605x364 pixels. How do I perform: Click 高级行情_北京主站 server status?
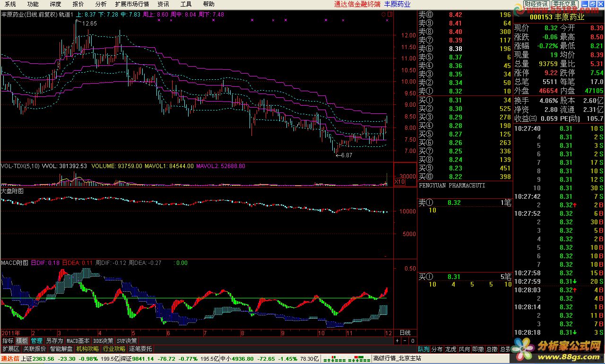pos(397,359)
